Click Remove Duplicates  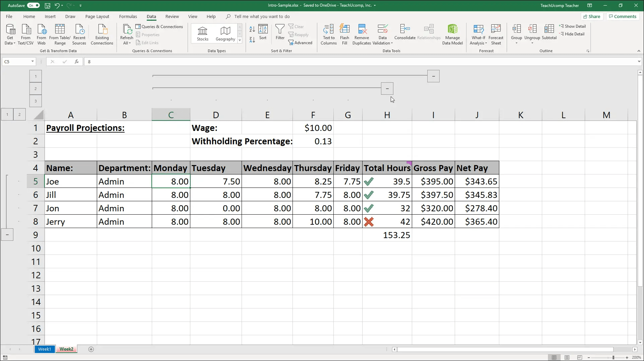[362, 34]
